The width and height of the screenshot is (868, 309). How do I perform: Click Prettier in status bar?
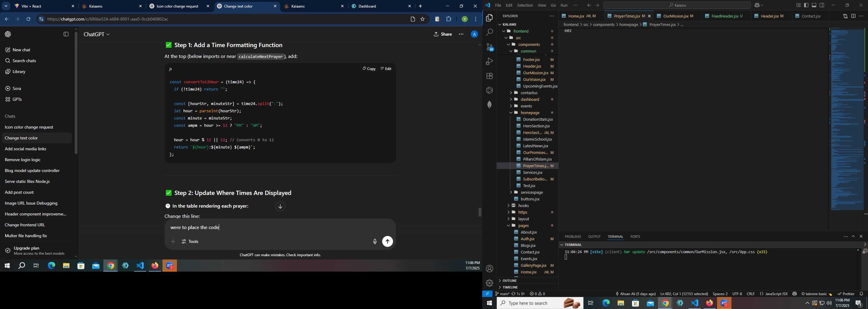tap(846, 294)
